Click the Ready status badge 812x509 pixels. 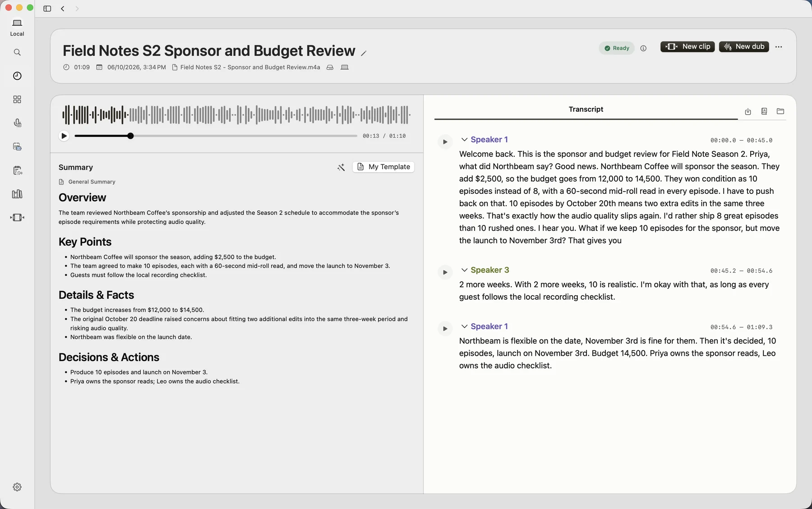tap(617, 48)
